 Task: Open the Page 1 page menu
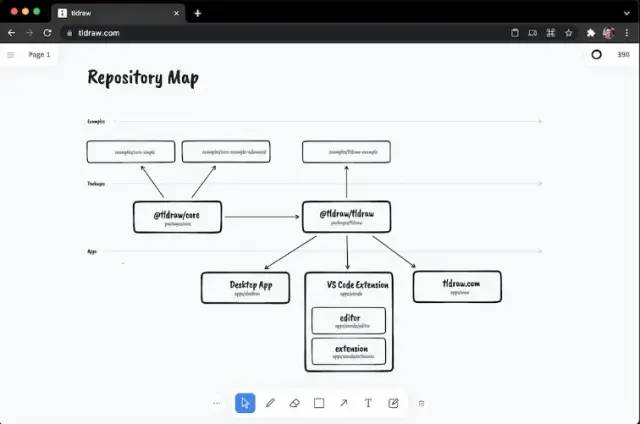pyautogui.click(x=39, y=55)
